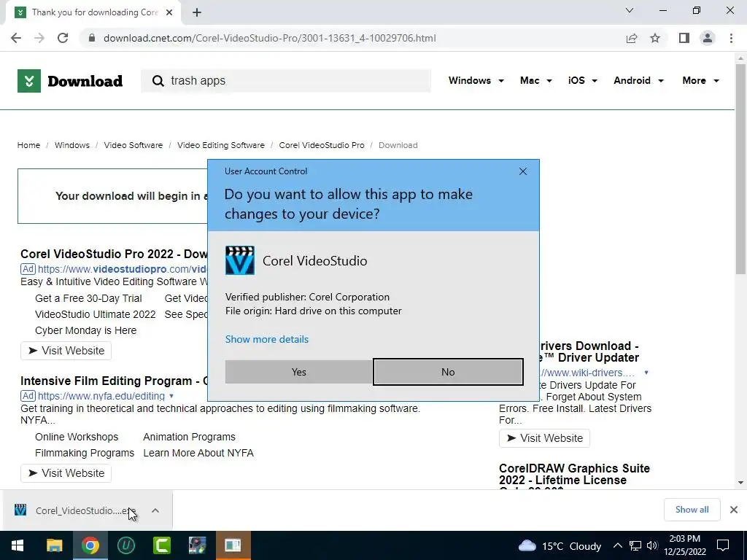Open the Windows dropdown menu
The width and height of the screenshot is (747, 560).
click(476, 80)
